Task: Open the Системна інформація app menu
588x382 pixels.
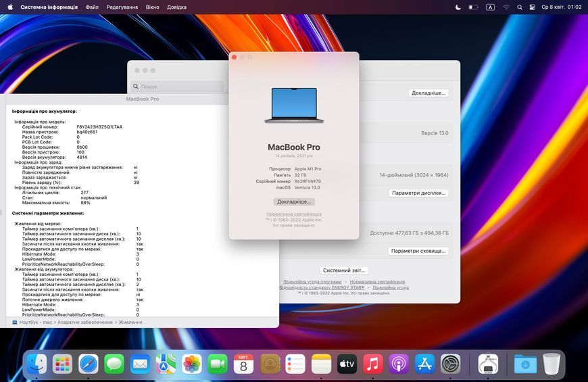Action: (x=49, y=7)
